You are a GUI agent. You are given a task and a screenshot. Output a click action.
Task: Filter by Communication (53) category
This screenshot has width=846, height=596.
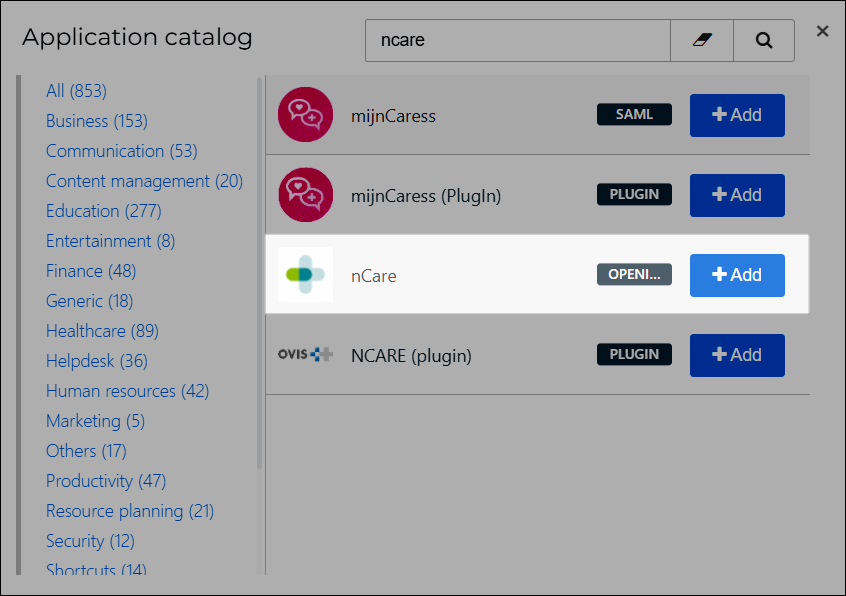(x=121, y=151)
